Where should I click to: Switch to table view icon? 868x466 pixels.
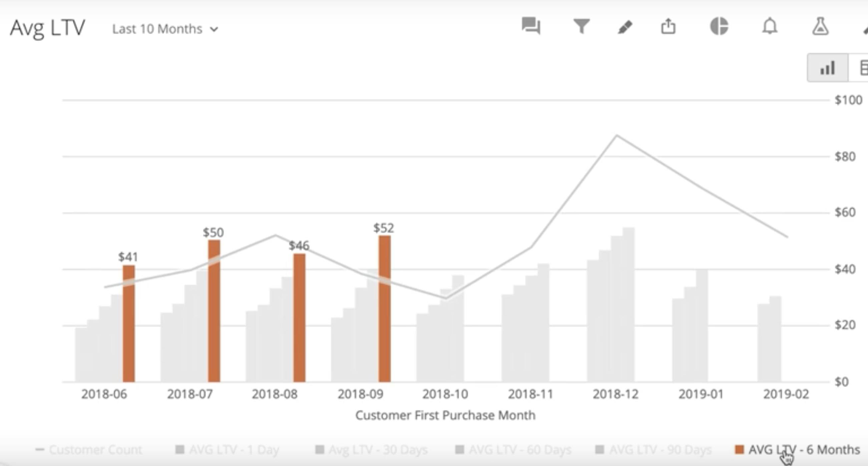click(x=863, y=68)
